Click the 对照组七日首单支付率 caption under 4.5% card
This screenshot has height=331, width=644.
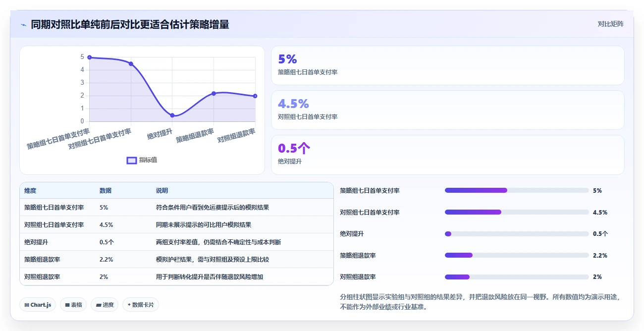tap(308, 117)
